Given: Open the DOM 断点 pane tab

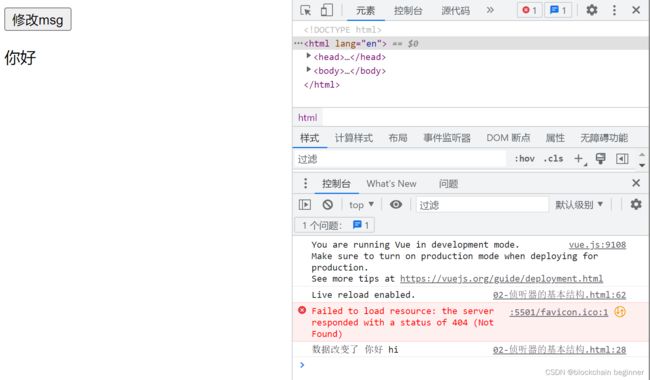Looking at the screenshot, I should pos(508,138).
